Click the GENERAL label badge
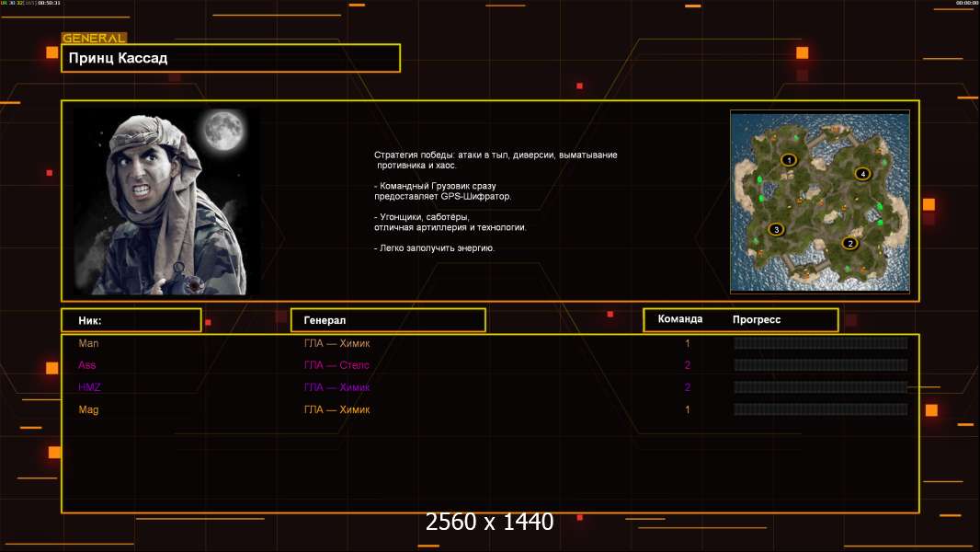Viewport: 980px width, 552px height. (x=94, y=39)
